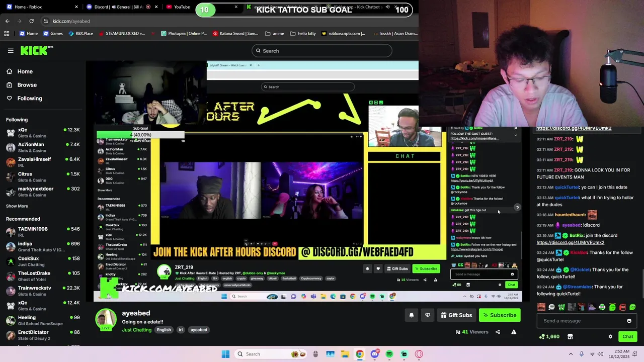644x362 pixels.
Task: Select the English tag
Action: pyautogui.click(x=164, y=330)
